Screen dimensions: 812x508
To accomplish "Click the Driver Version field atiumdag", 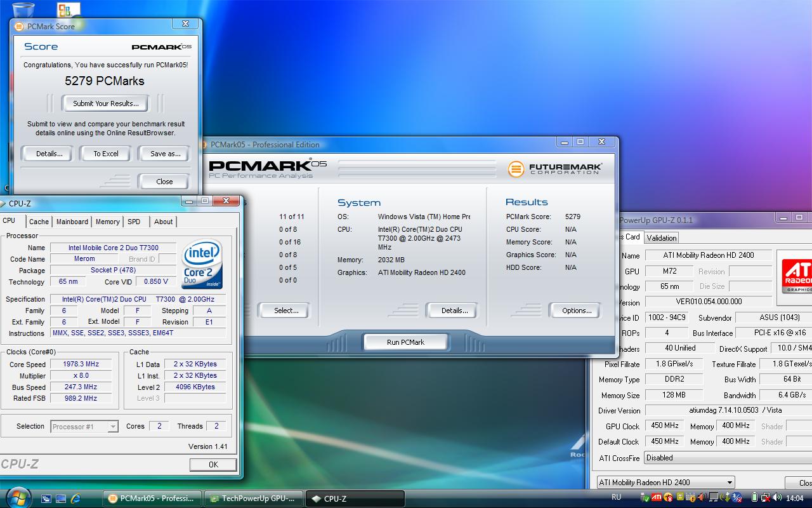I will click(x=728, y=410).
